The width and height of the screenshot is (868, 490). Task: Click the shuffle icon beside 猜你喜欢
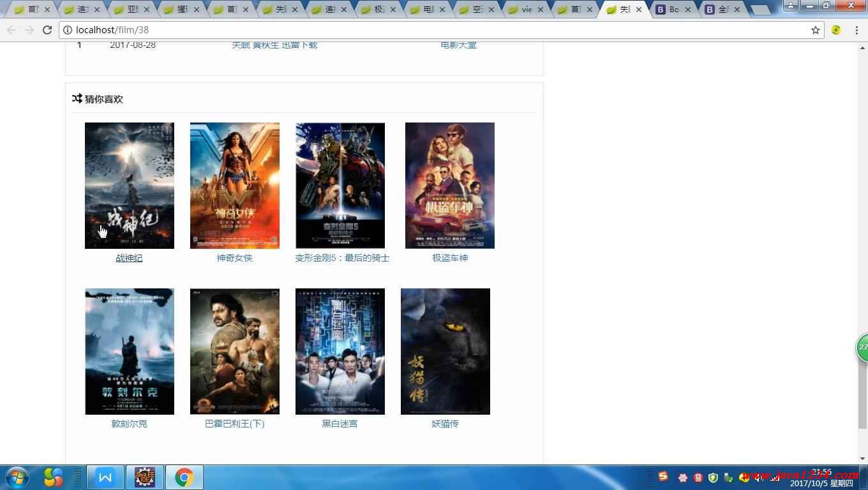coord(77,98)
